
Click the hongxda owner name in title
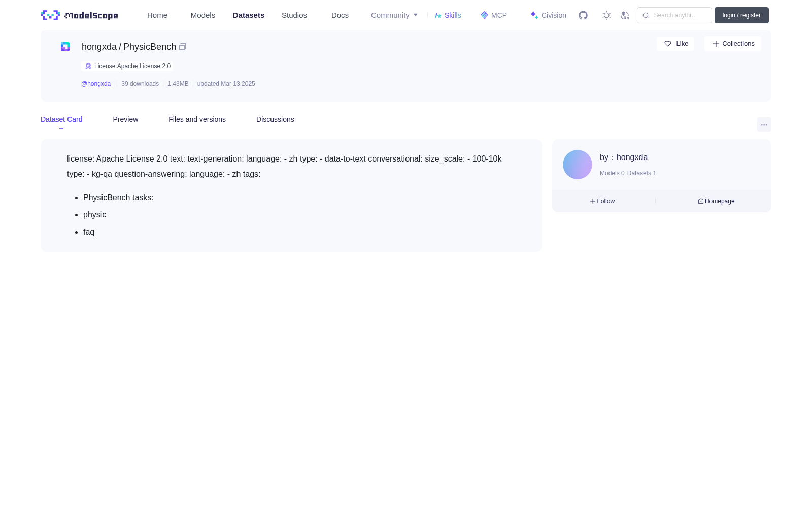[99, 47]
